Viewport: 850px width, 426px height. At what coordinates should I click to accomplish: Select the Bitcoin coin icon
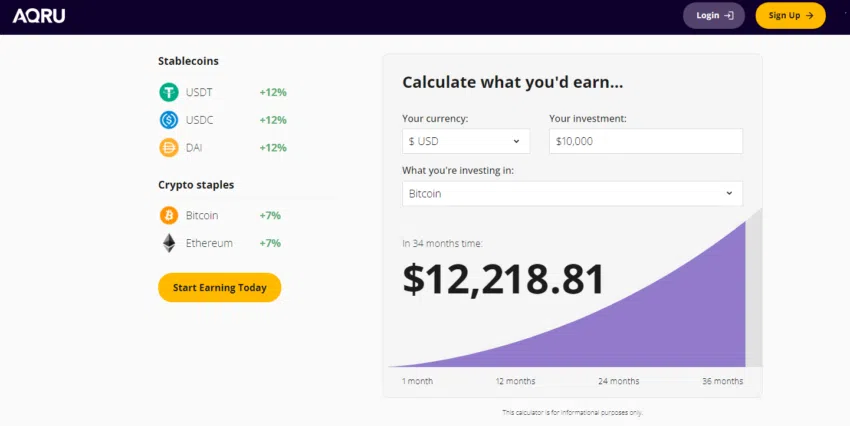[x=169, y=215]
